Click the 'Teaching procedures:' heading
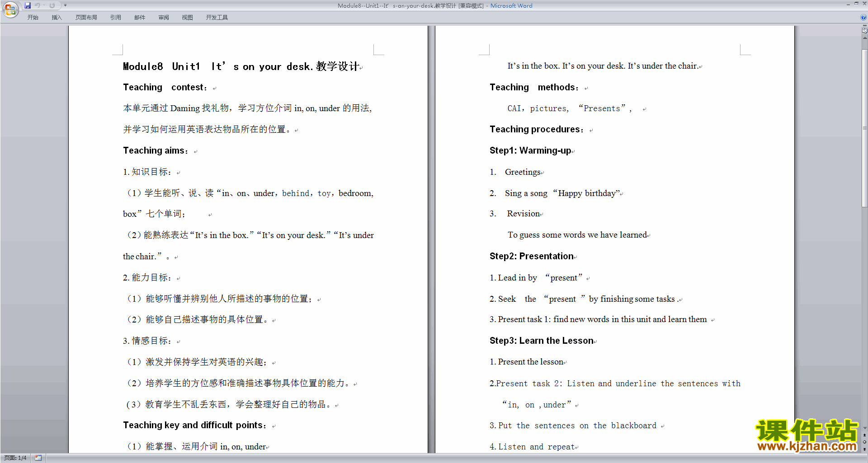 [537, 129]
